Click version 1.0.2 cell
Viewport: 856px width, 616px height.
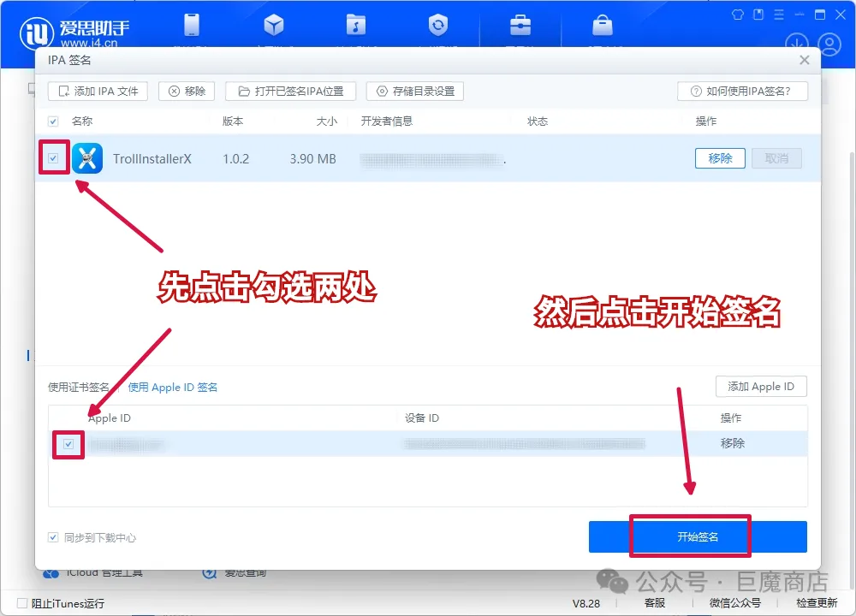[x=236, y=159]
